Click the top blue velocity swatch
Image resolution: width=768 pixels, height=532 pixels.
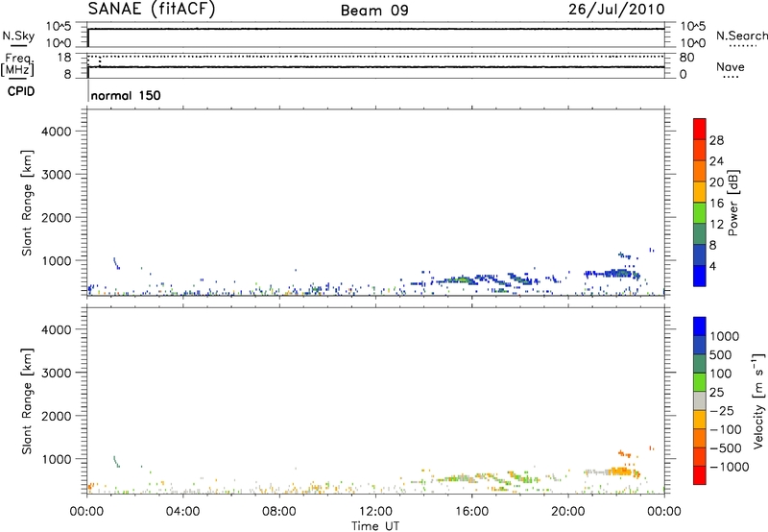pyautogui.click(x=700, y=326)
